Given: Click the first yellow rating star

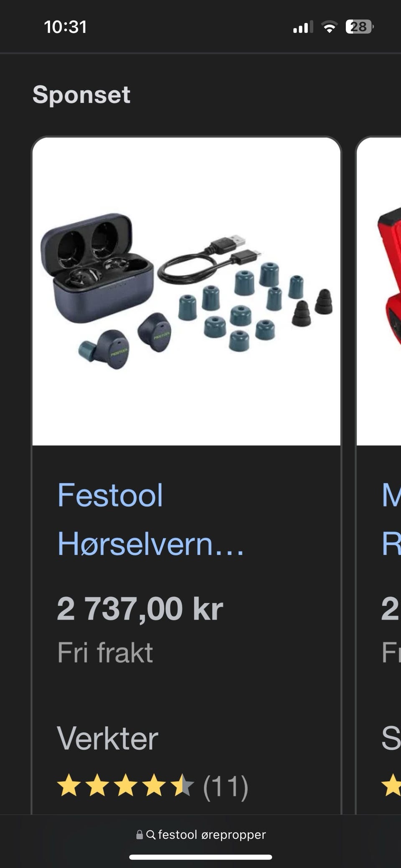Looking at the screenshot, I should 69,786.
